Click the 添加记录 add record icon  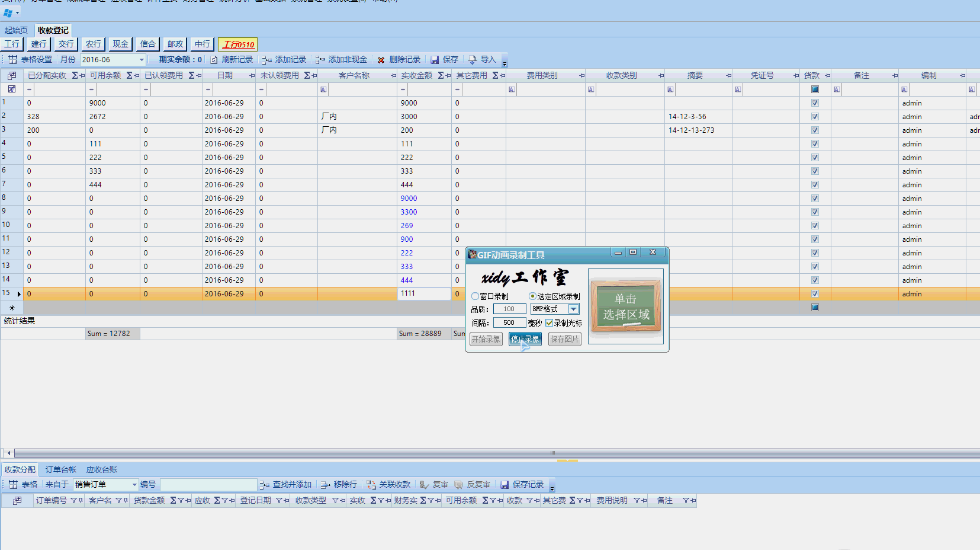[267, 60]
